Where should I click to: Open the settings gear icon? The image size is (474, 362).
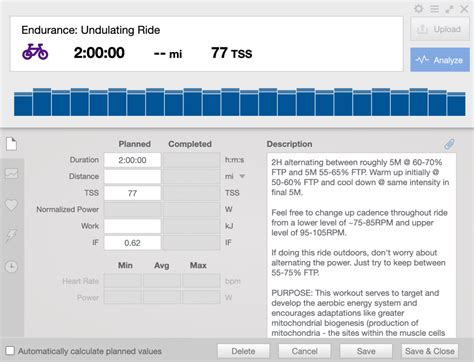[x=419, y=9]
